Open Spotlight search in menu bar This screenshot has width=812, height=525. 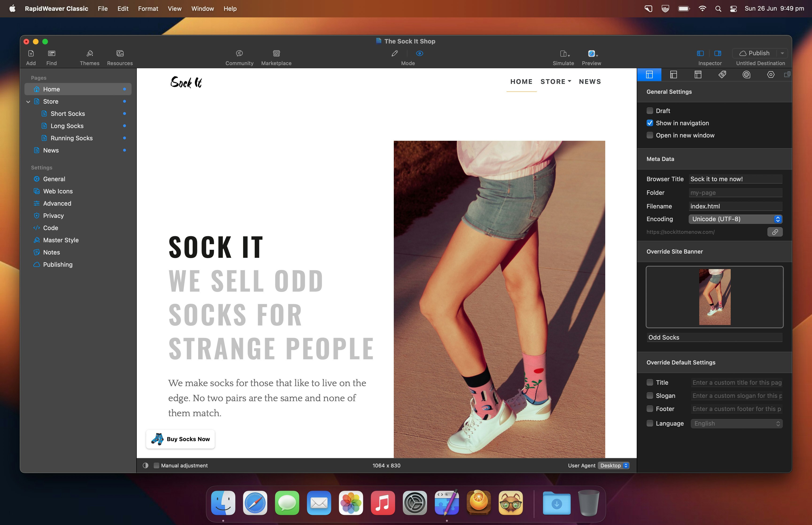coord(718,8)
